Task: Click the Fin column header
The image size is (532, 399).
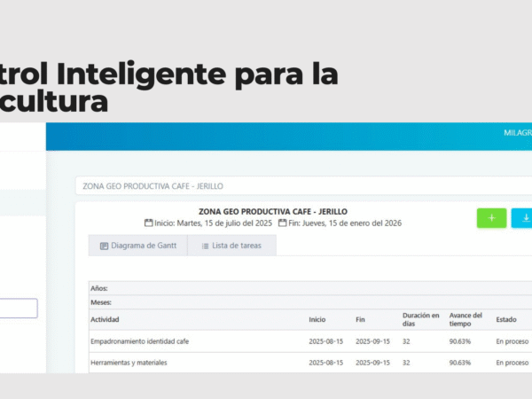Action: point(361,319)
